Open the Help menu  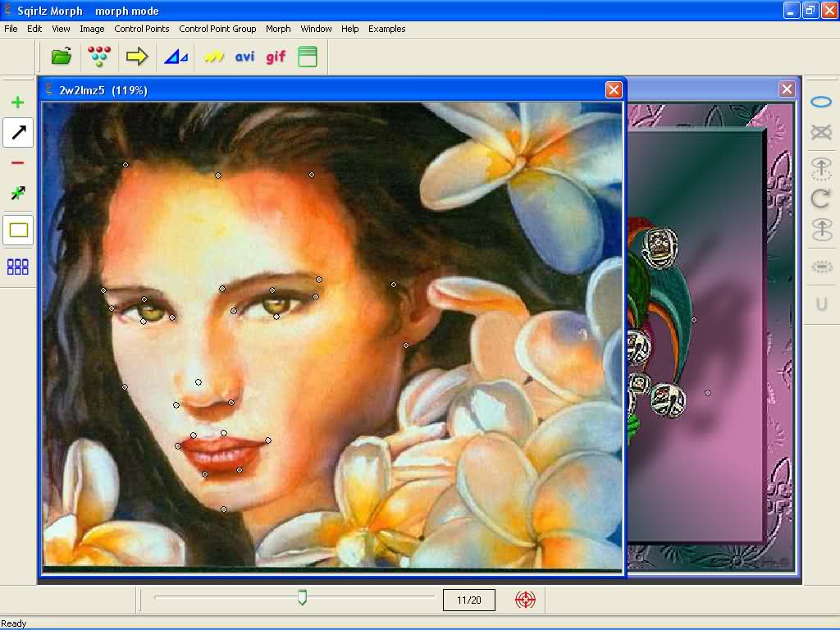click(349, 29)
